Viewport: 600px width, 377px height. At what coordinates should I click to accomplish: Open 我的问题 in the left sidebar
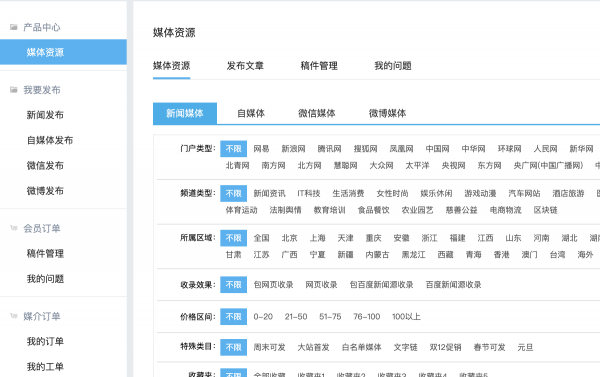tap(45, 279)
